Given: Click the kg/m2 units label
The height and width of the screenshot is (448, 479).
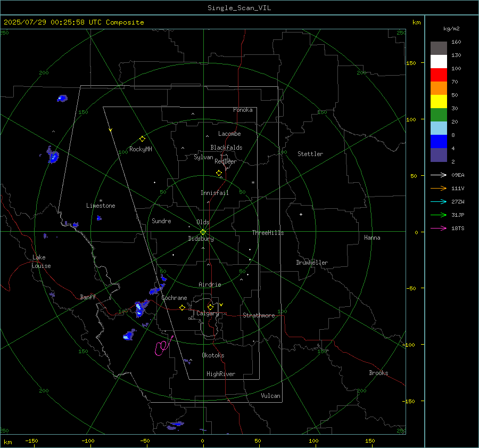Looking at the screenshot, I should click(451, 29).
